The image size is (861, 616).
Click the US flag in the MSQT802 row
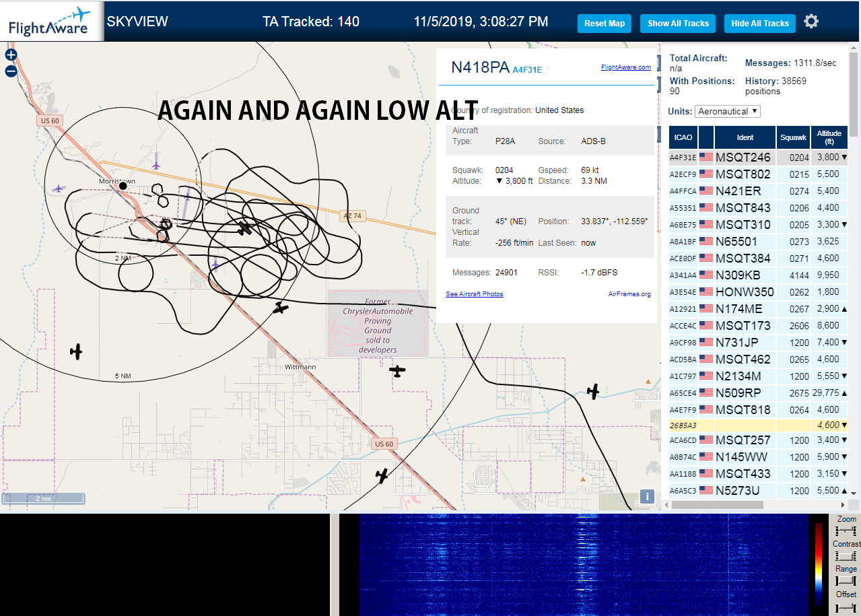click(x=706, y=174)
